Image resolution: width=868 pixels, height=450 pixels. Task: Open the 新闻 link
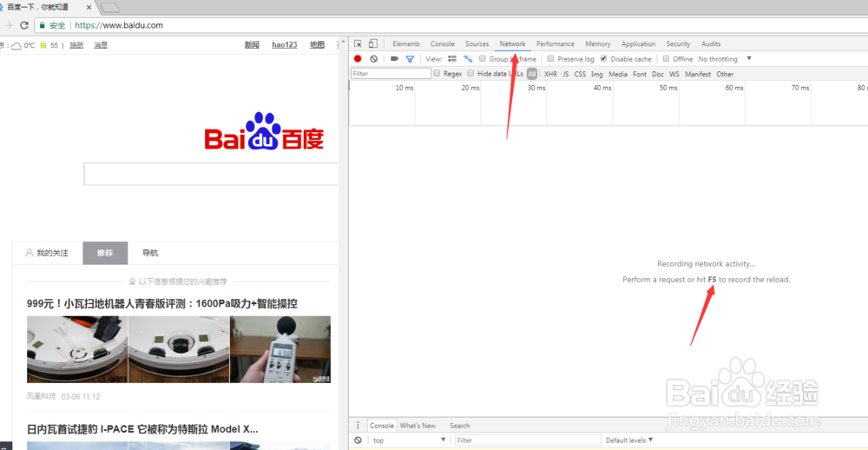(252, 45)
